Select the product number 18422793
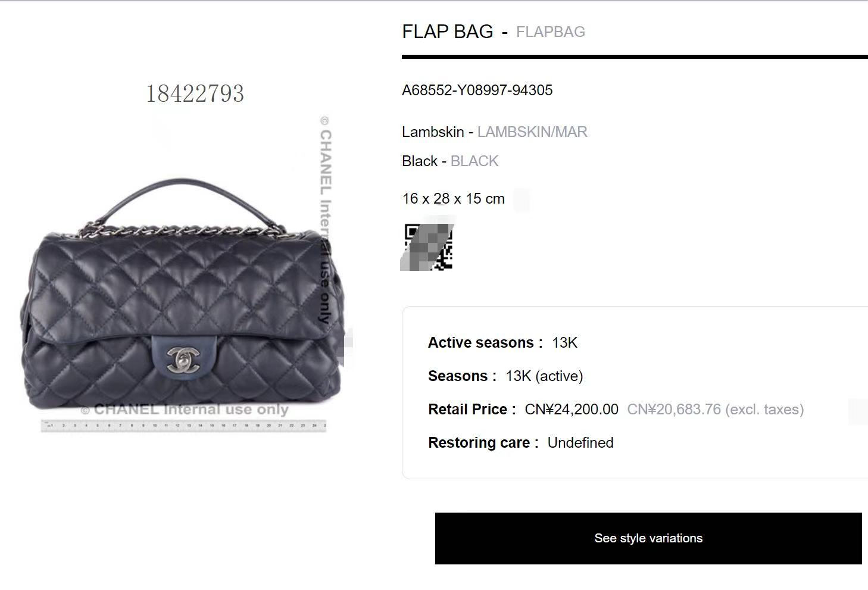The image size is (868, 590). point(195,93)
